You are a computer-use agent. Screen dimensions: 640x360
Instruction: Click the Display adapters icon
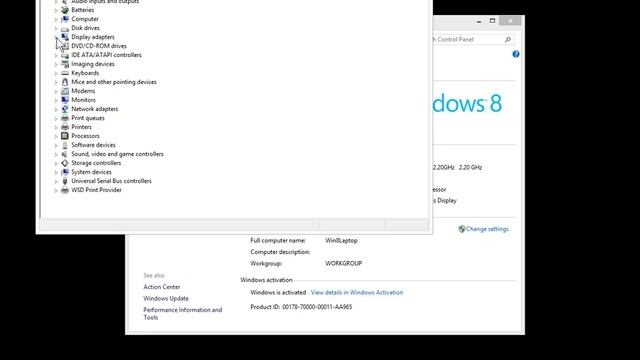(x=64, y=37)
